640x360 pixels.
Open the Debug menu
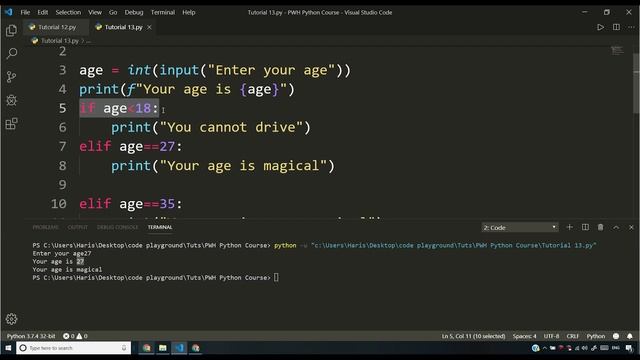pos(134,12)
